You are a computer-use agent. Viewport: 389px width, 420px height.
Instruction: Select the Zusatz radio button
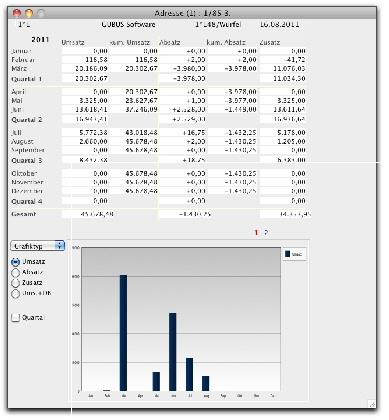tap(16, 283)
